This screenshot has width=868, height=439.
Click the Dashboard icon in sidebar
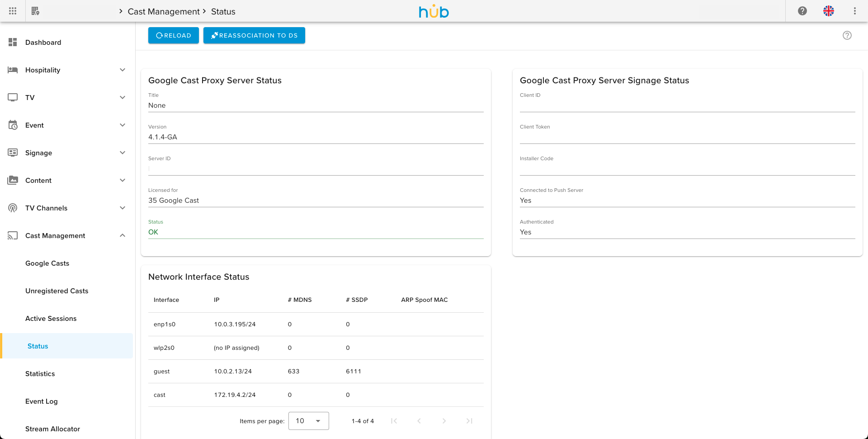pos(13,42)
